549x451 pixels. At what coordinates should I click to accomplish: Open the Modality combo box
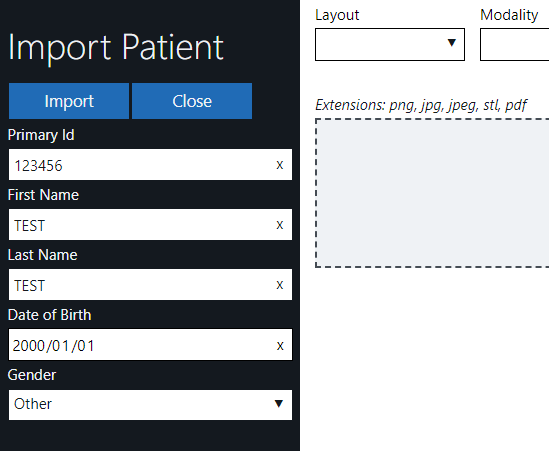point(514,44)
